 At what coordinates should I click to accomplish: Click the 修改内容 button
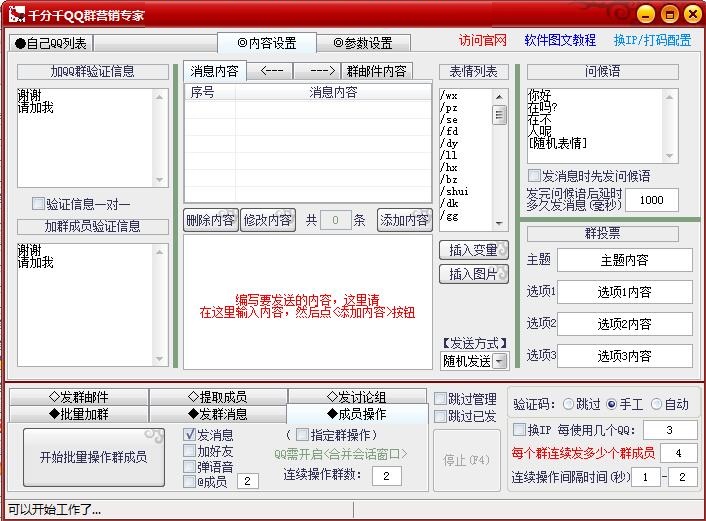pyautogui.click(x=268, y=220)
